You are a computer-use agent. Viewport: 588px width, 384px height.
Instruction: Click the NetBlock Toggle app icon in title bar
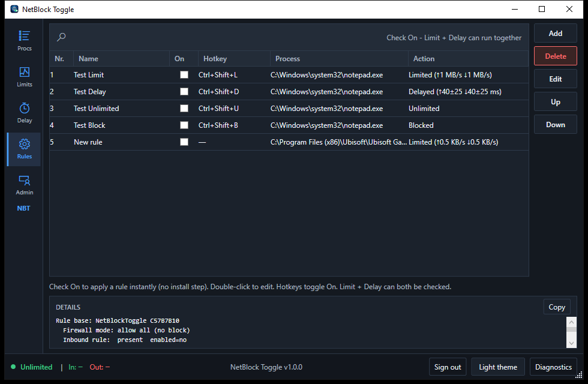click(14, 9)
